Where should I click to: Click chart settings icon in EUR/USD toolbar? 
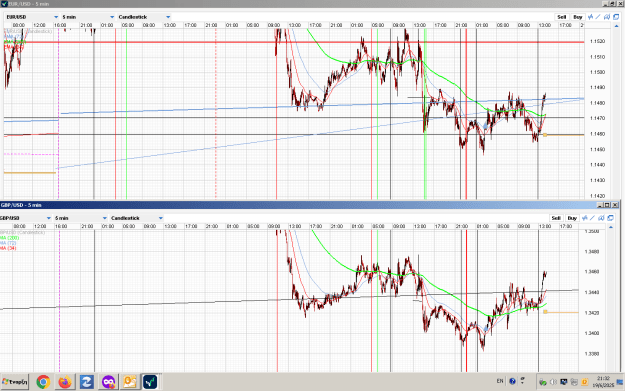[607, 17]
